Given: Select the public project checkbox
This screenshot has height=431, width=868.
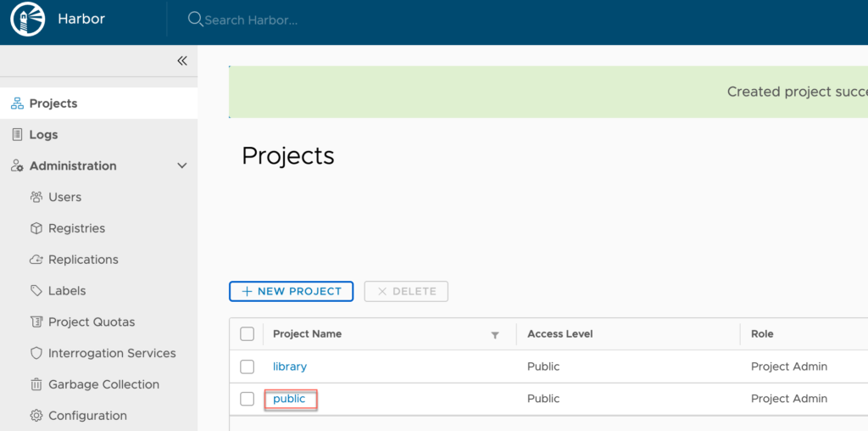Looking at the screenshot, I should coord(247,399).
